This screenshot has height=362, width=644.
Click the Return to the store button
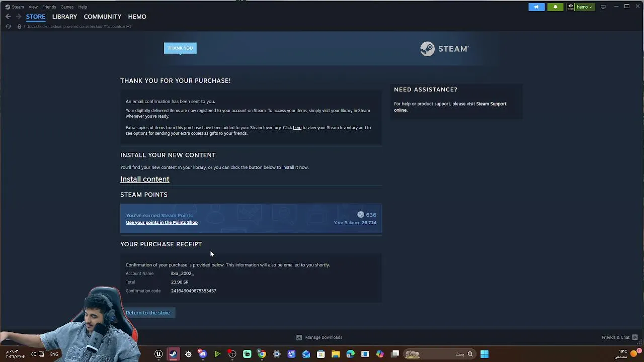point(148,313)
